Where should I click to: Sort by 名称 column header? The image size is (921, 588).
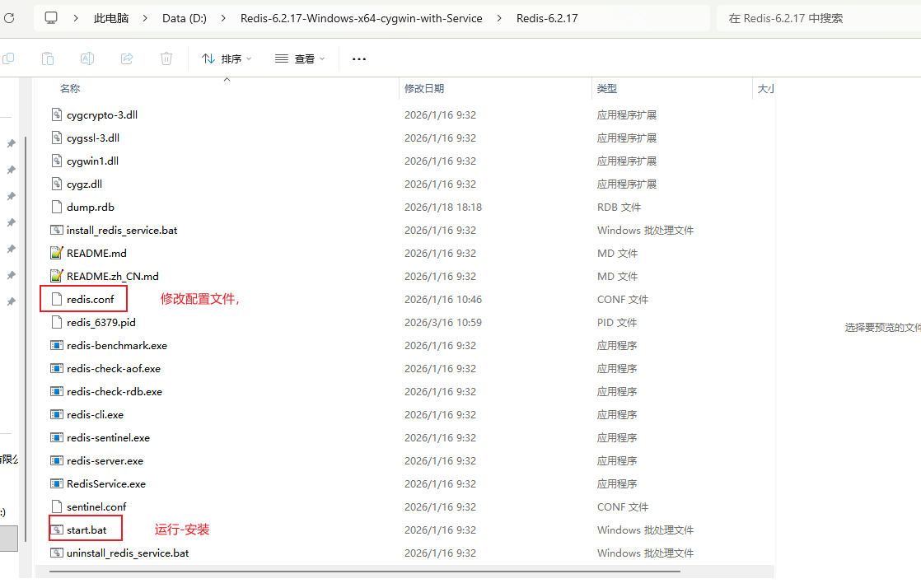pyautogui.click(x=70, y=89)
